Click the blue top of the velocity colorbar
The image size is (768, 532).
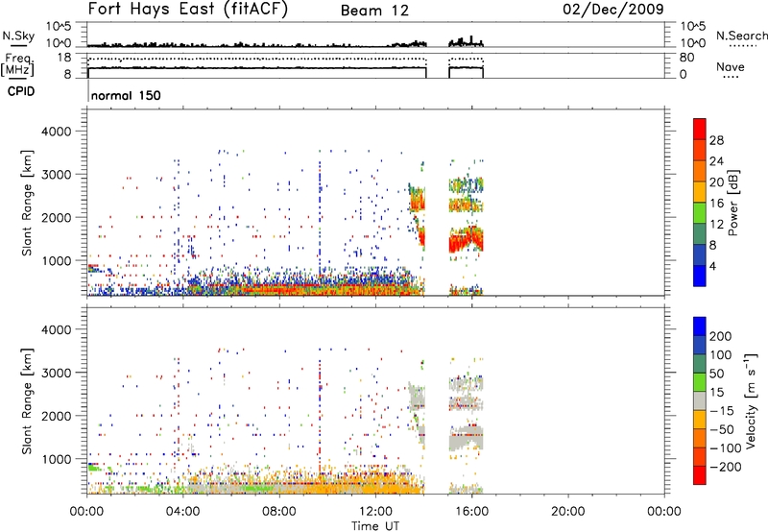click(x=700, y=326)
